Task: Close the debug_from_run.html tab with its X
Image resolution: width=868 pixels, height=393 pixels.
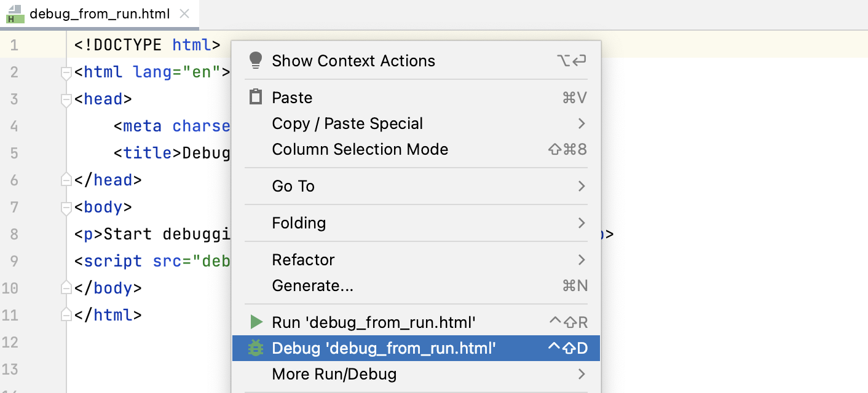Action: click(184, 13)
